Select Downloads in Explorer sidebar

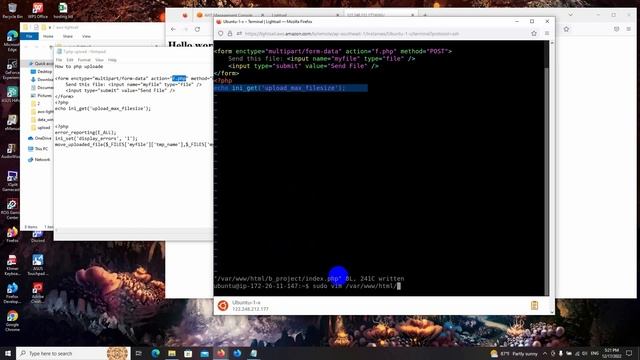click(x=42, y=80)
